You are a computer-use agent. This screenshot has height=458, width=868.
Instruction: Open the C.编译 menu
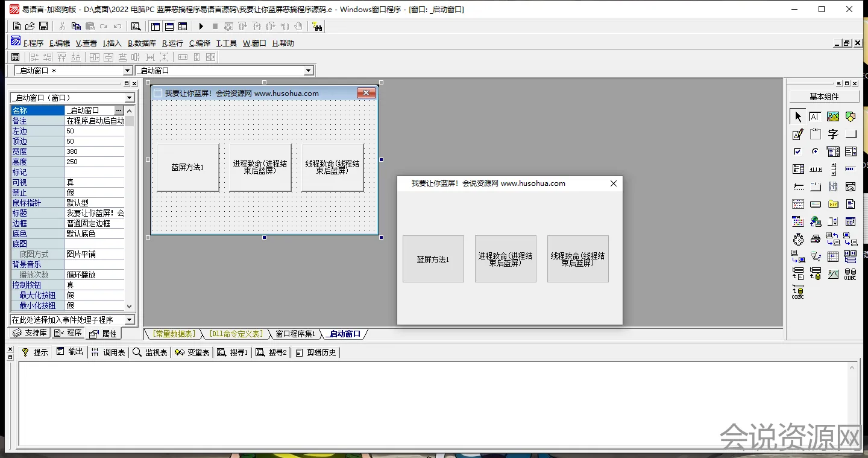[200, 43]
